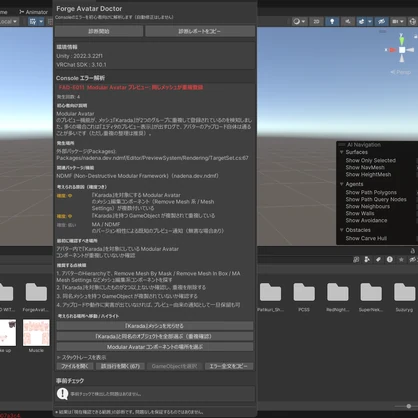Click the AI Navigation overlay header
Screen dimensions: 418x418
click(364, 145)
